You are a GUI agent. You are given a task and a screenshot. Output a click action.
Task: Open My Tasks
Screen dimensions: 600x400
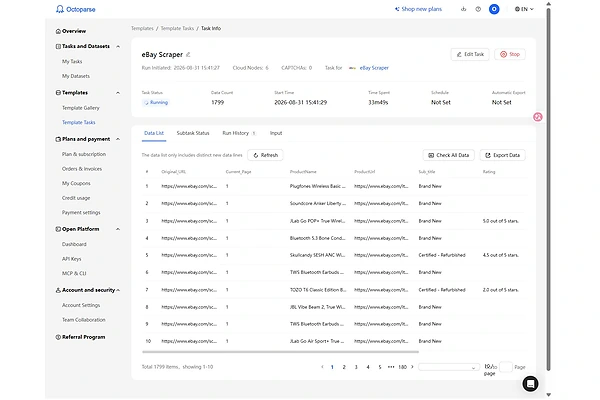click(72, 61)
